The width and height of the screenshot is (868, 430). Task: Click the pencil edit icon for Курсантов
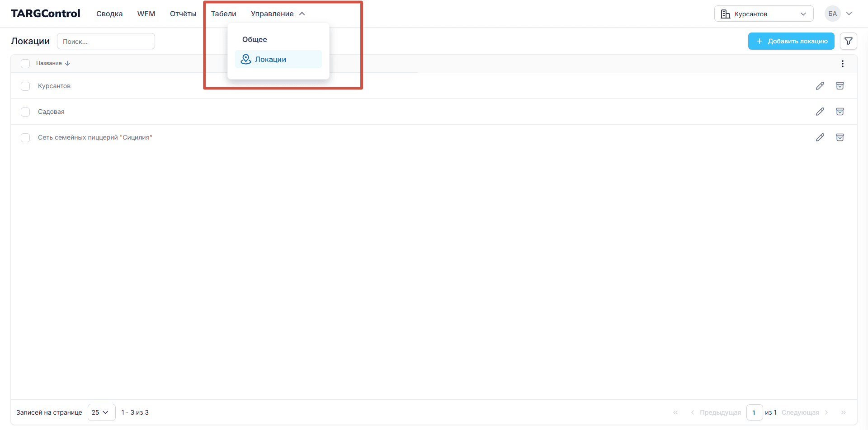[x=820, y=86]
